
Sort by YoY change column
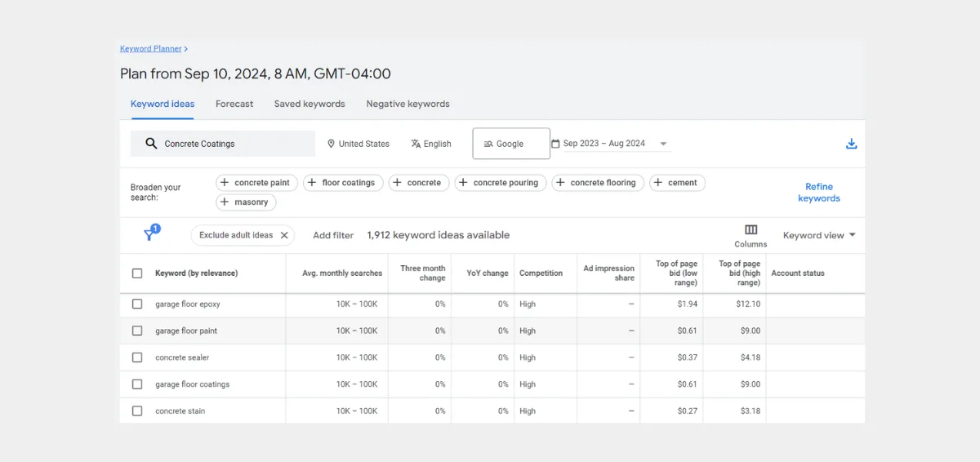point(488,273)
